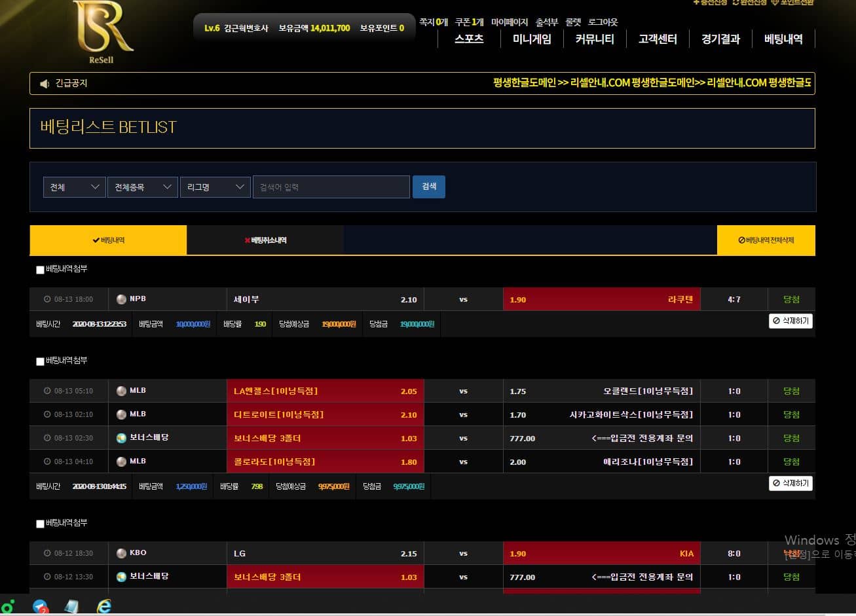
Task: Click 베팅내역 전체삭제
Action: pyautogui.click(x=766, y=240)
